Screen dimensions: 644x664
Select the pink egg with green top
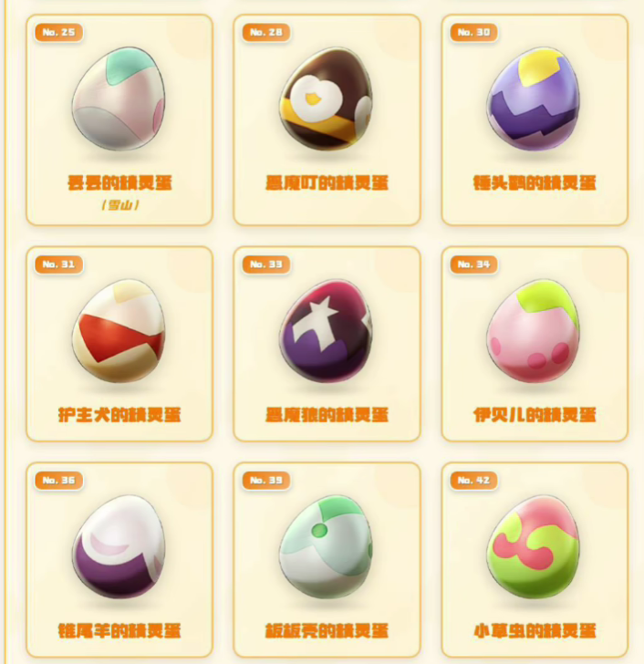click(534, 331)
